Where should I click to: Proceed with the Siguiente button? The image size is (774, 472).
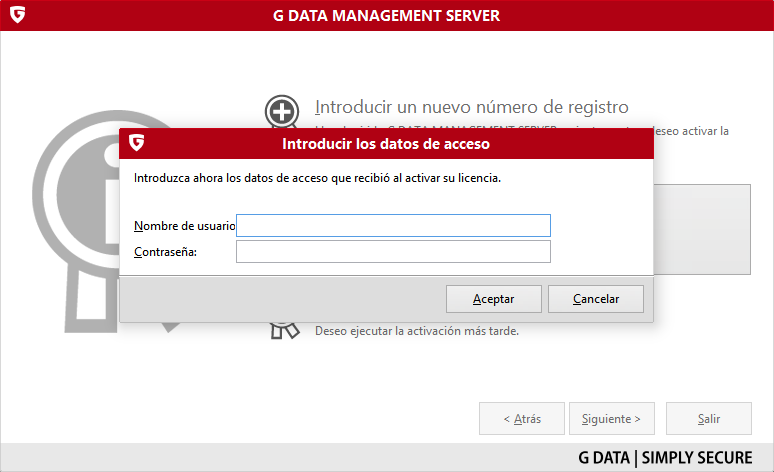611,419
